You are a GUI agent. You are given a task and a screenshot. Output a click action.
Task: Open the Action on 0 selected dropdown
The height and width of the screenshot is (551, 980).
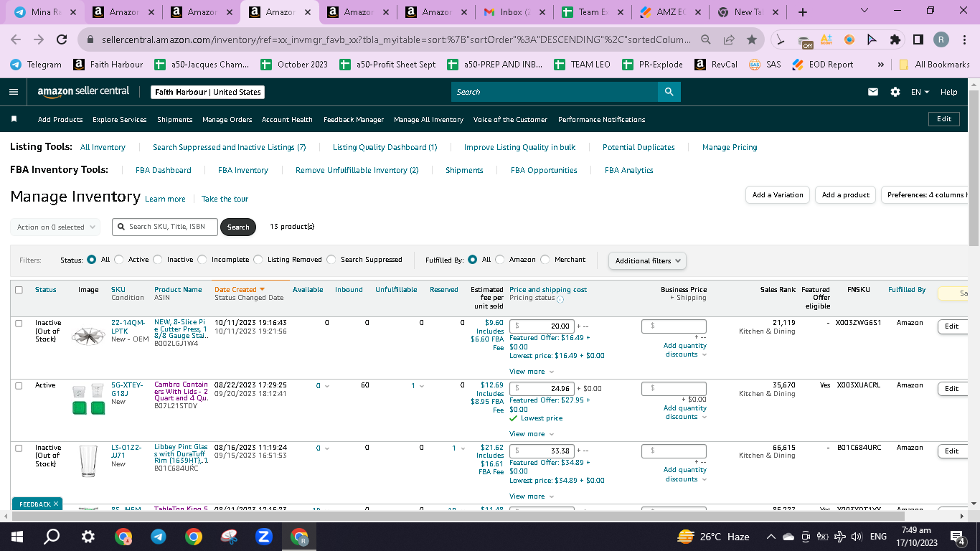[x=56, y=227]
